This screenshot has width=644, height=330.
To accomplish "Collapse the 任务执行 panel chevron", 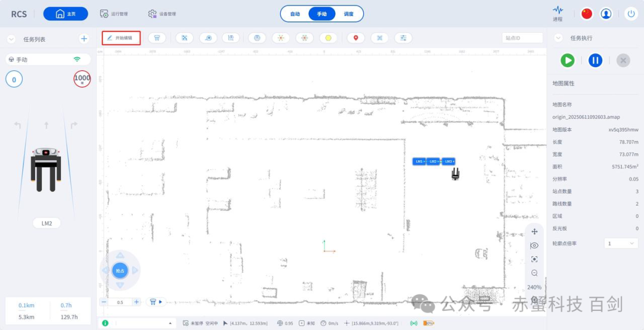I will (x=558, y=38).
